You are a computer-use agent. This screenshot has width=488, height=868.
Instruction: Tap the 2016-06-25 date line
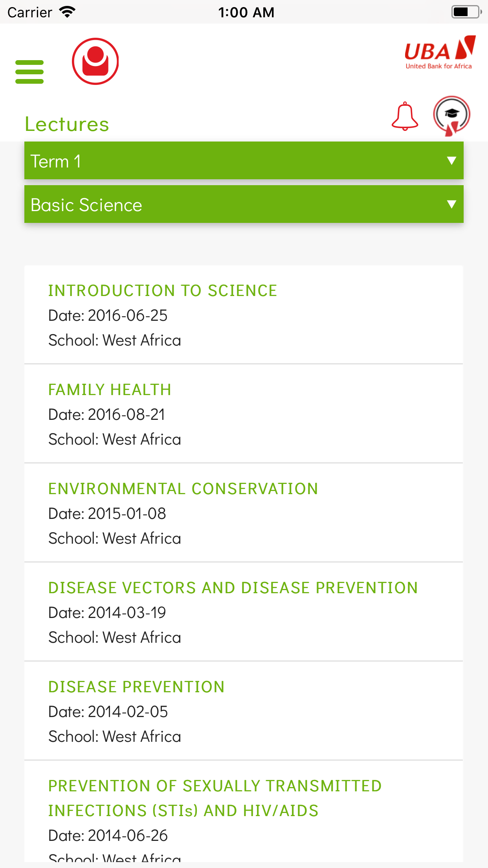point(108,316)
